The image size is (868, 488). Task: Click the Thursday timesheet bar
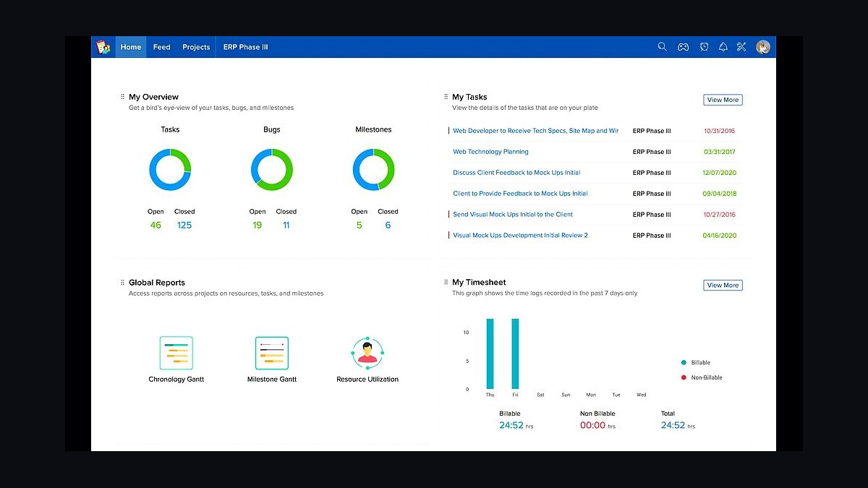click(490, 354)
